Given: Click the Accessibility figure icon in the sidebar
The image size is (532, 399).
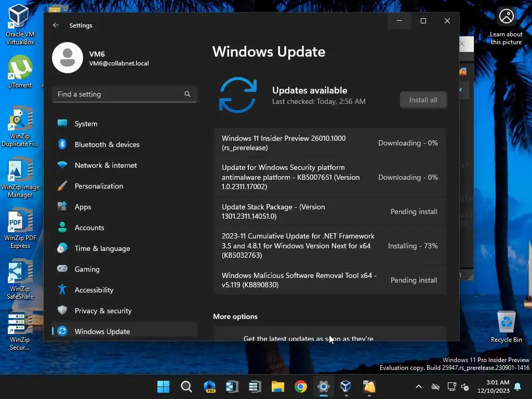Looking at the screenshot, I should click(x=62, y=289).
